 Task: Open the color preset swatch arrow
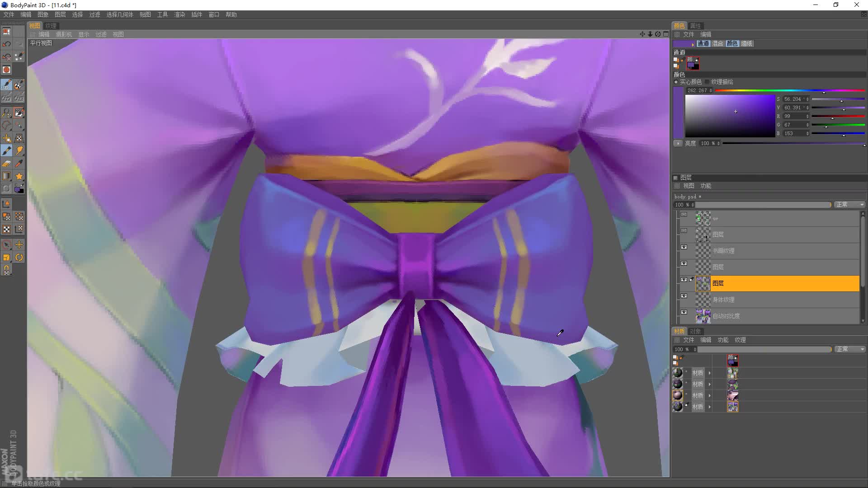tap(693, 44)
